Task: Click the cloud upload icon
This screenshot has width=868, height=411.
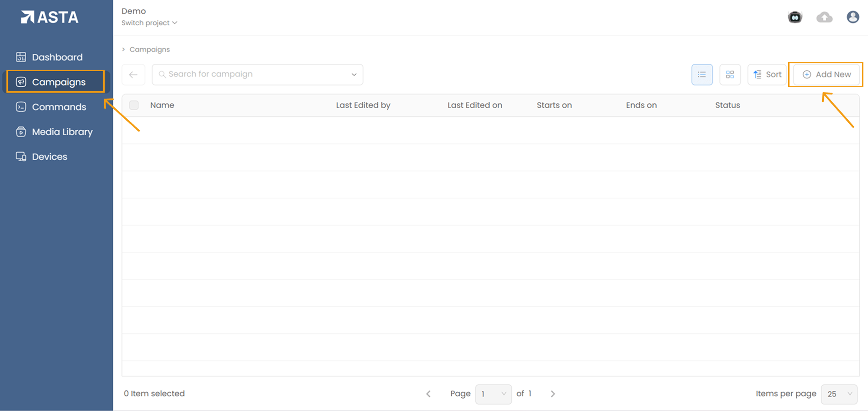Action: point(824,17)
